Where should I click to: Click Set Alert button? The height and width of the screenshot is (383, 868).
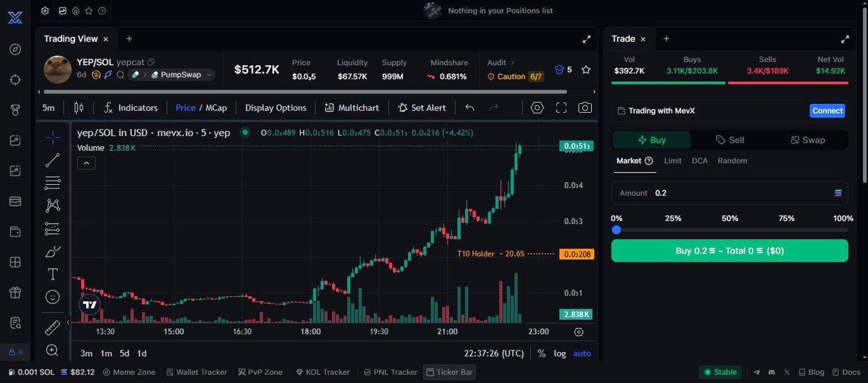[x=422, y=108]
